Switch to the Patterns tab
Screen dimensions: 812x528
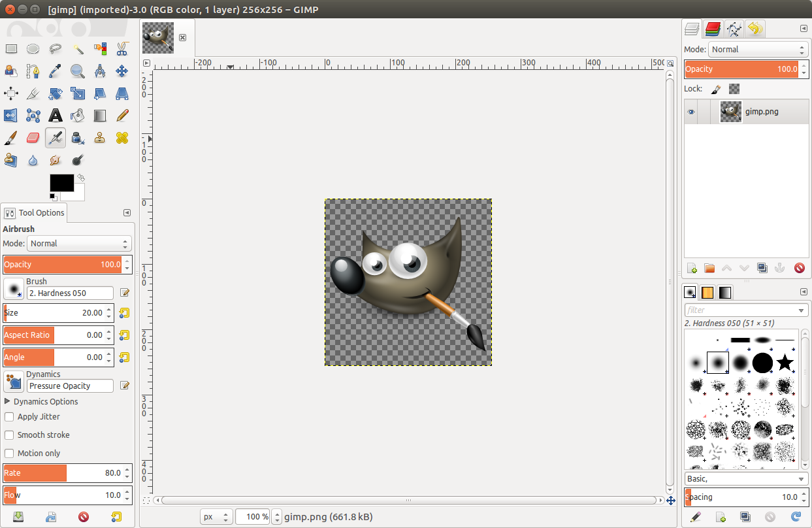tap(707, 292)
